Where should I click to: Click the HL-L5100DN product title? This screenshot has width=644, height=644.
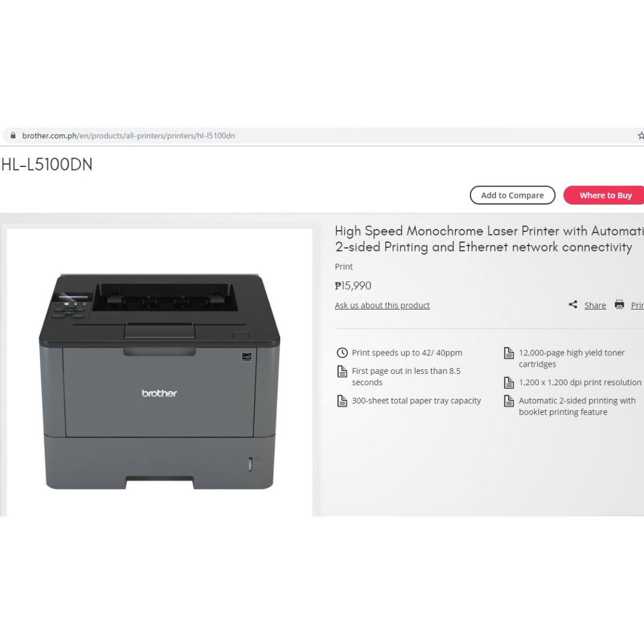(x=47, y=165)
